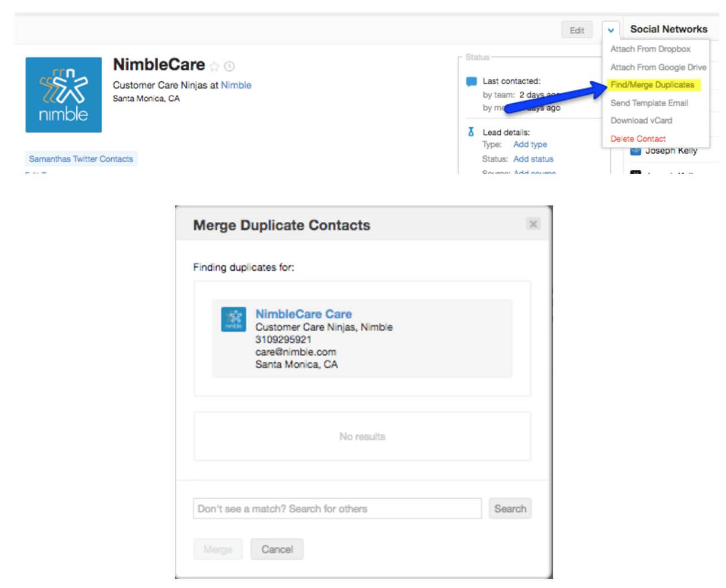Viewport: 726px width, 588px height.
Task: Expand the dropdown arrow next to Edit
Action: pyautogui.click(x=610, y=30)
